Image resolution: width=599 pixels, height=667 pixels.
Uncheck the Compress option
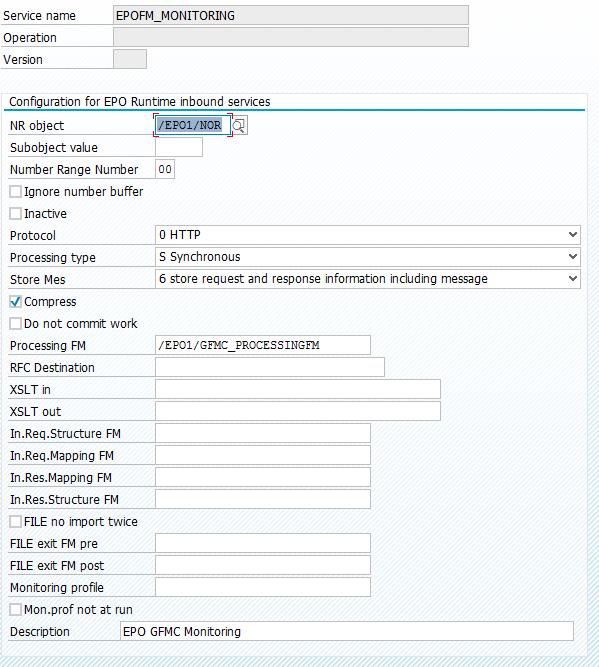tap(16, 302)
